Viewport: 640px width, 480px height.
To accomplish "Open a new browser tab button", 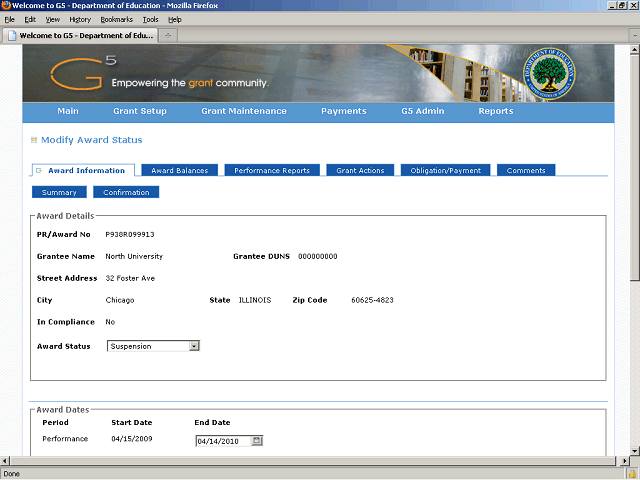I will [x=168, y=36].
